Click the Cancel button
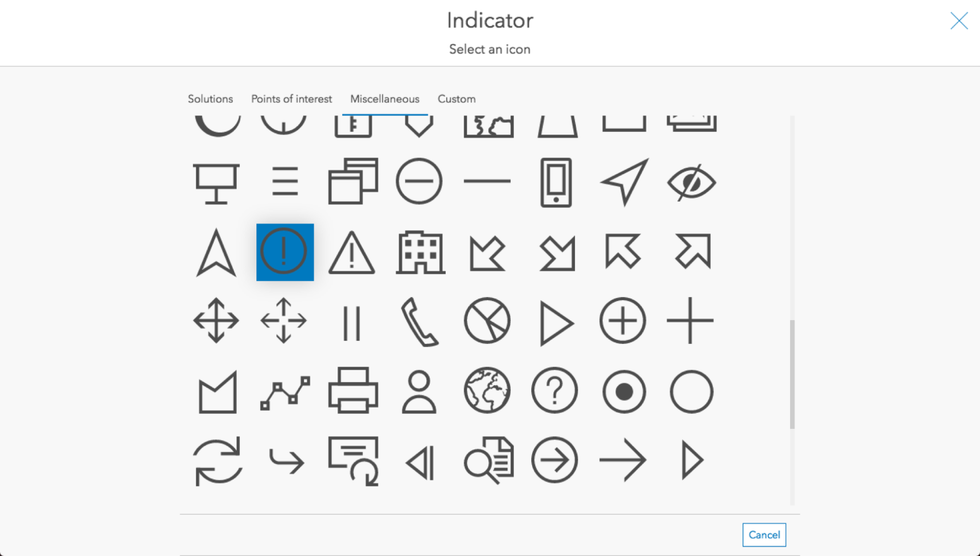 coord(764,534)
